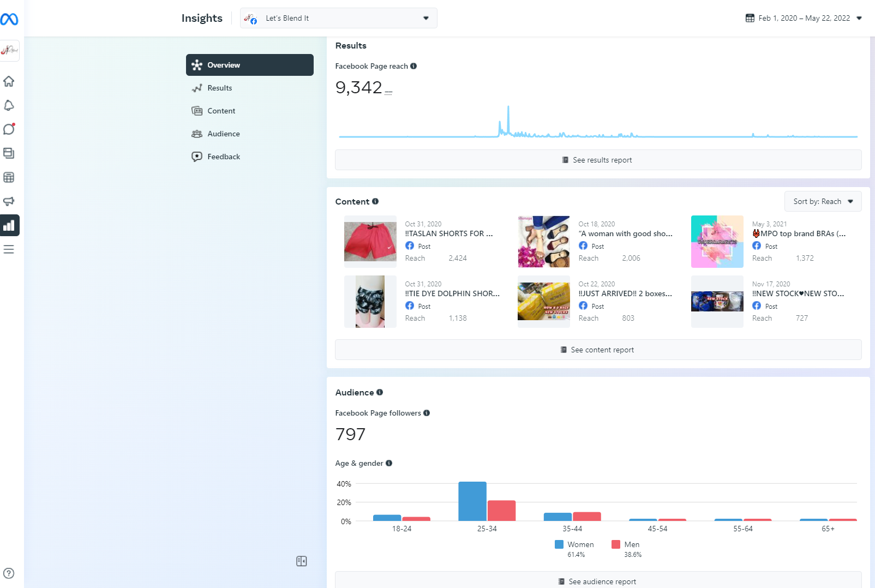Switch to the Audience section
This screenshot has height=588, width=875.
coord(250,134)
